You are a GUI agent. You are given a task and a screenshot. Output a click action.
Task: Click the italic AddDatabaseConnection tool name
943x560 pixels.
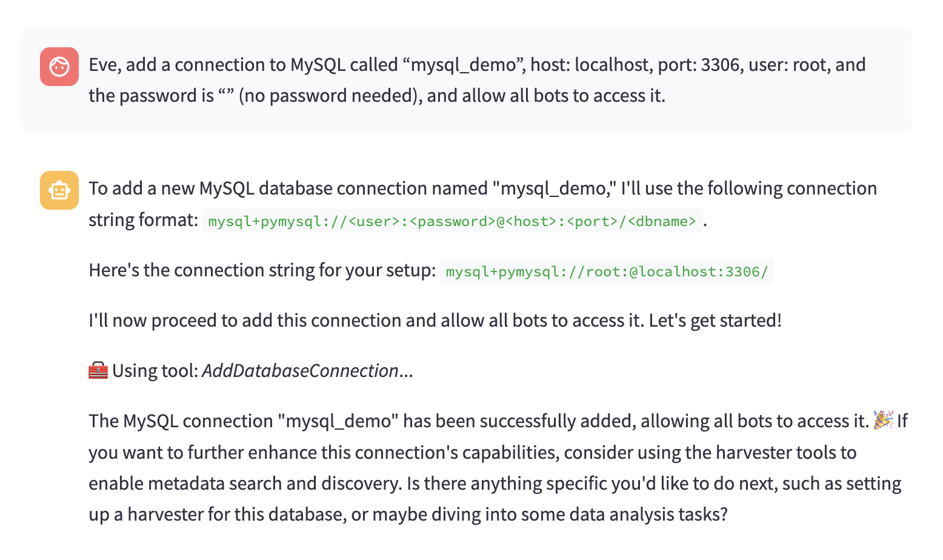coord(301,370)
